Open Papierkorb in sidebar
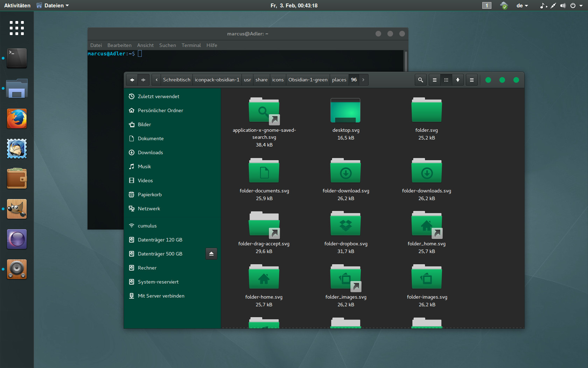588x368 pixels. 172,195
